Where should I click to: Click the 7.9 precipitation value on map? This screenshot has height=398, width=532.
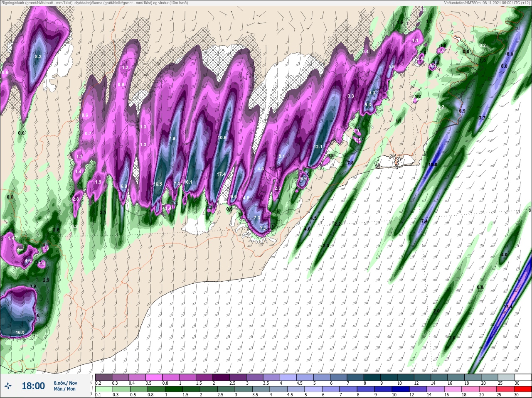pyautogui.click(x=172, y=138)
